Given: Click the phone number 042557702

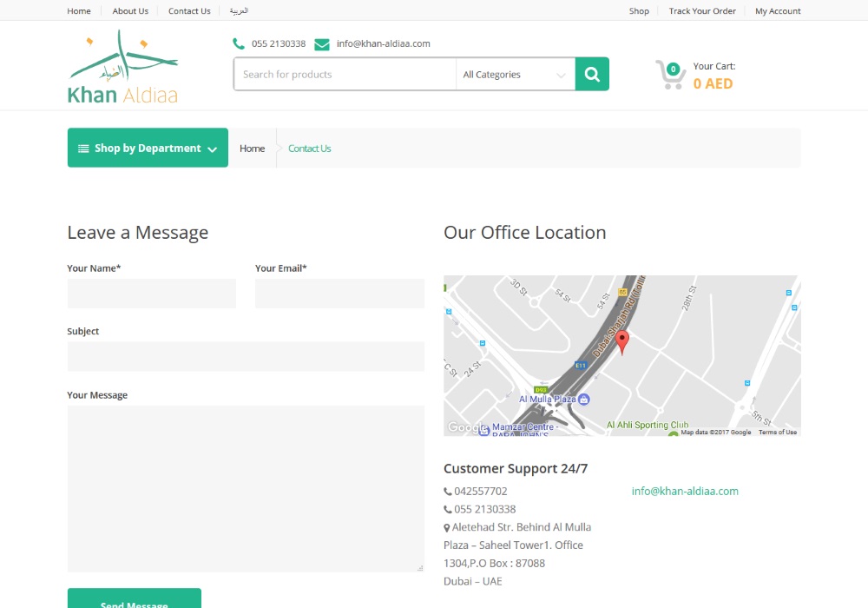Looking at the screenshot, I should [481, 491].
